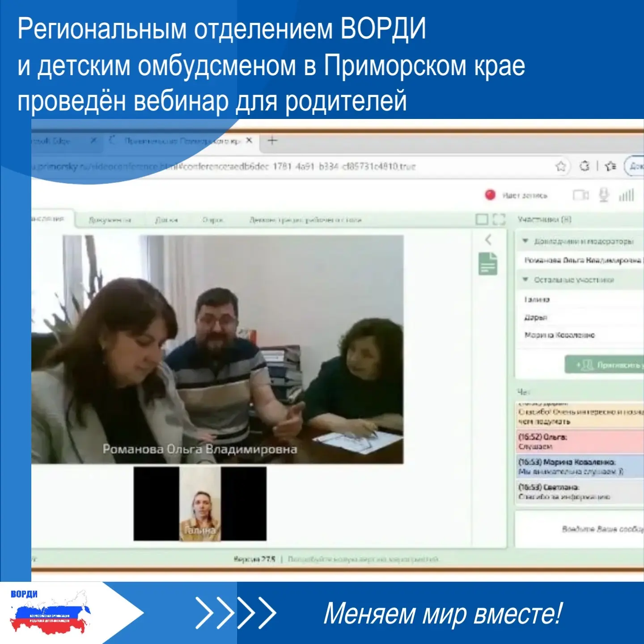
Task: Toggle the webcam icon
Action: point(581,195)
